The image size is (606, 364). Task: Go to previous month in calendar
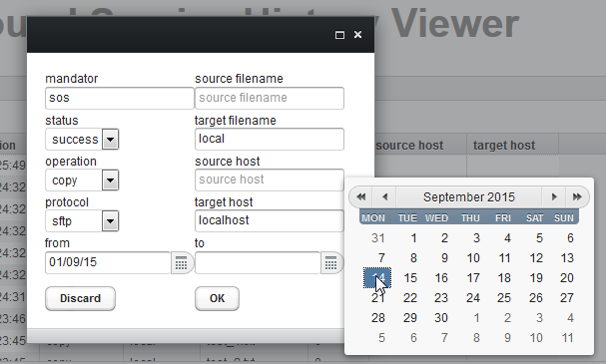tap(384, 196)
